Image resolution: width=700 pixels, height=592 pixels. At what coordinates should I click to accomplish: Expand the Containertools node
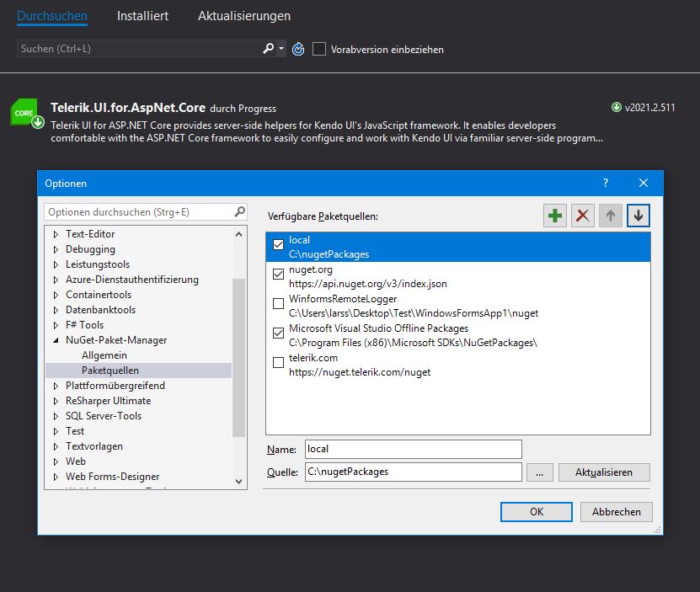(x=56, y=295)
